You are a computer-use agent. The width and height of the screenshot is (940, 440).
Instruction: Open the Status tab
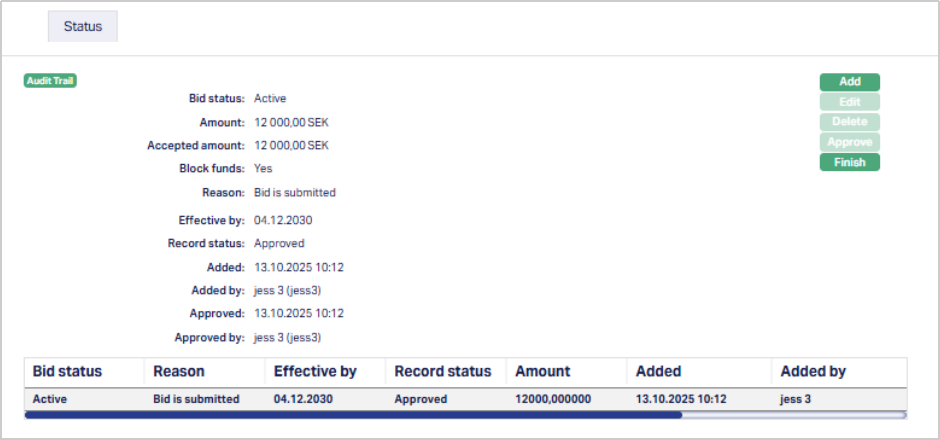83,27
